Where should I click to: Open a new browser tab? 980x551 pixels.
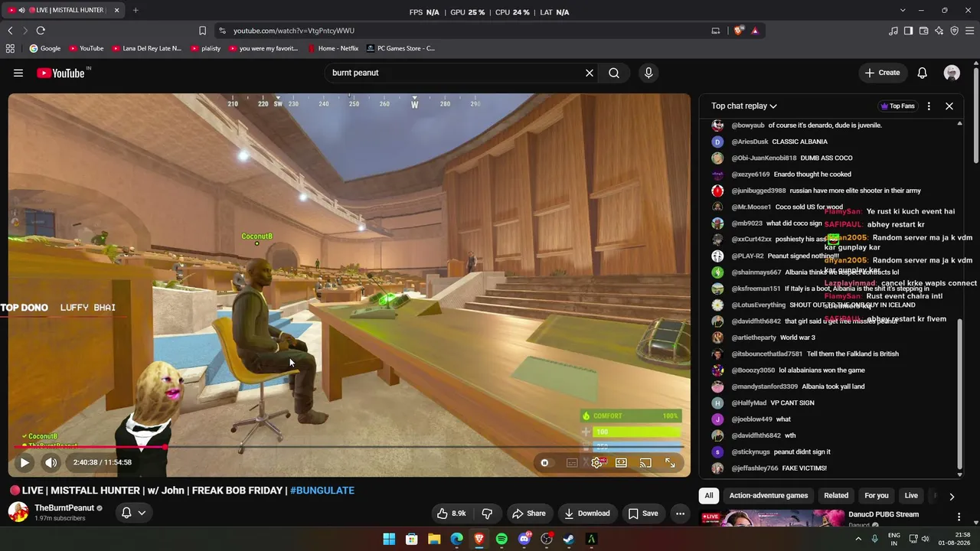[136, 10]
